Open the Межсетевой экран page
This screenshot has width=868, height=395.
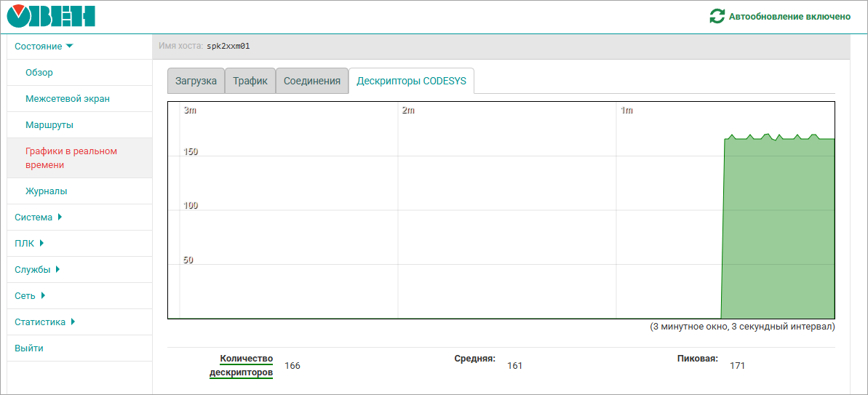[x=67, y=98]
